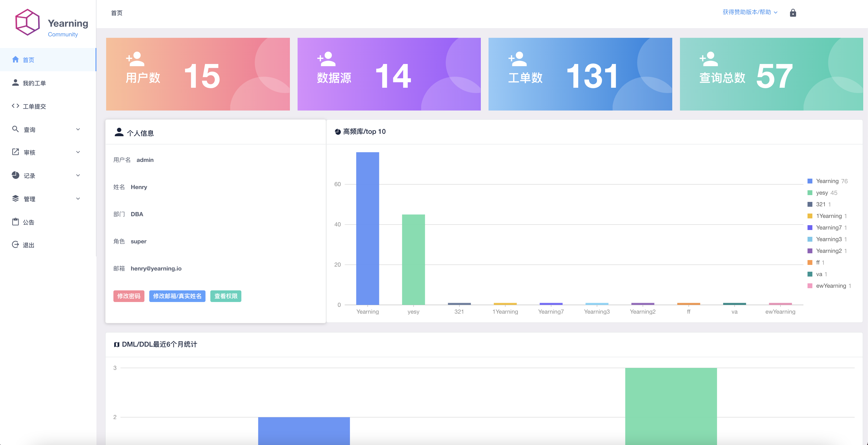Click the ewYearning axis label
Viewport: 868px width, 445px height.
pos(780,311)
